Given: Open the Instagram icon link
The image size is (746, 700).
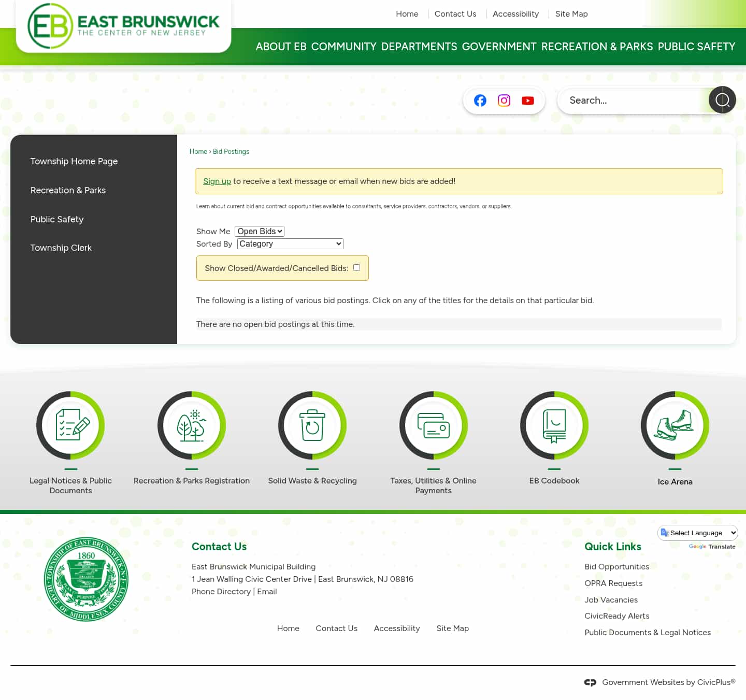Looking at the screenshot, I should tap(504, 101).
